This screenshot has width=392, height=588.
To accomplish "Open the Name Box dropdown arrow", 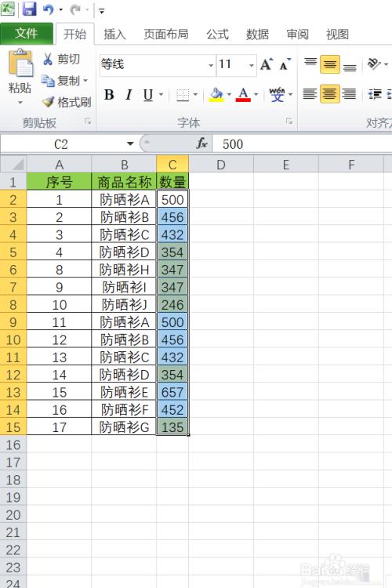I will pos(130,144).
